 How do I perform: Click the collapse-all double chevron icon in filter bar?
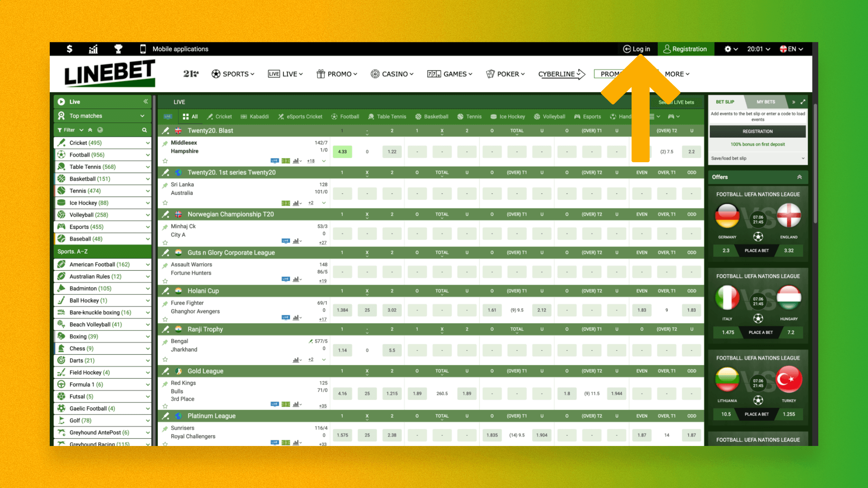coord(90,130)
